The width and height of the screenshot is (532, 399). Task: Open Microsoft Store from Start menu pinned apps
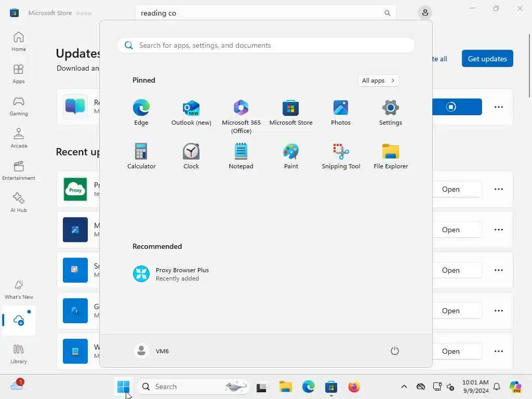tap(291, 113)
